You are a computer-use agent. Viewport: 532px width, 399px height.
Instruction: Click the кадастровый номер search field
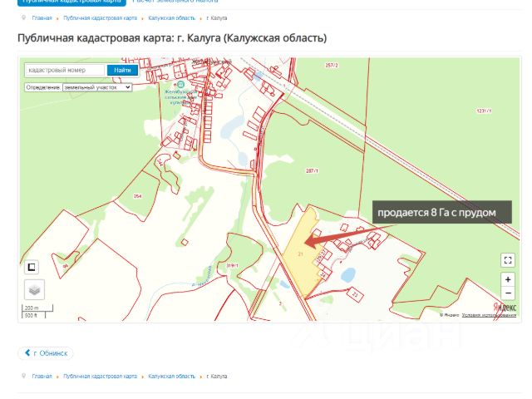(x=65, y=70)
